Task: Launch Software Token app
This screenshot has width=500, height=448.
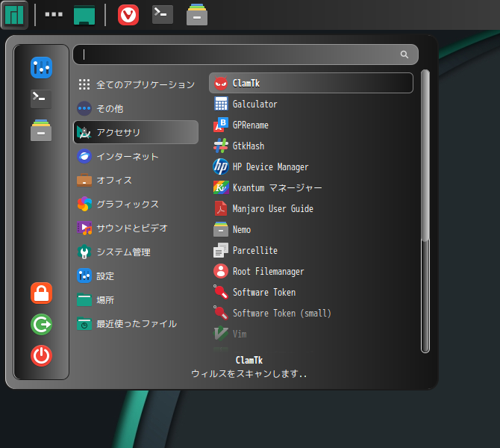Action: 311,292
